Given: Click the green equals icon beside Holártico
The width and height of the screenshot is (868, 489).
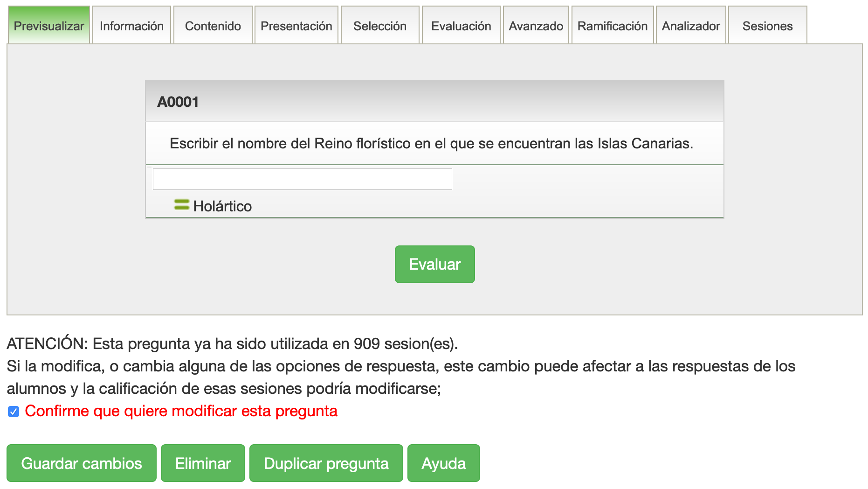Looking at the screenshot, I should click(x=181, y=205).
